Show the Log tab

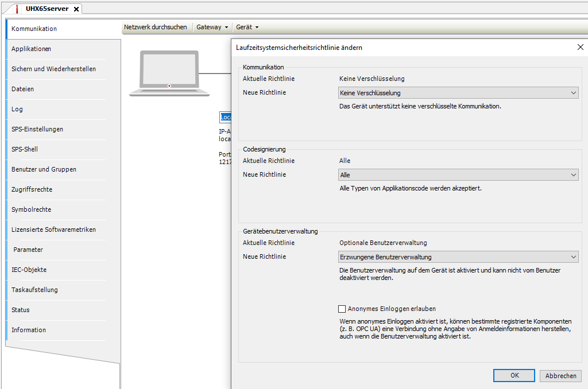[17, 109]
